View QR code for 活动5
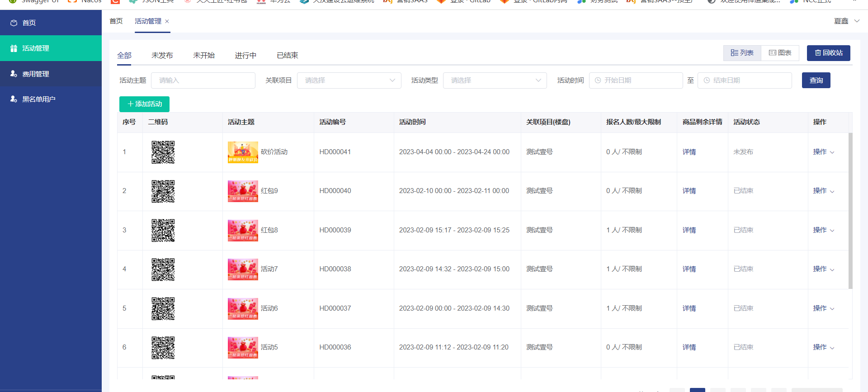This screenshot has height=392, width=868. 163,348
